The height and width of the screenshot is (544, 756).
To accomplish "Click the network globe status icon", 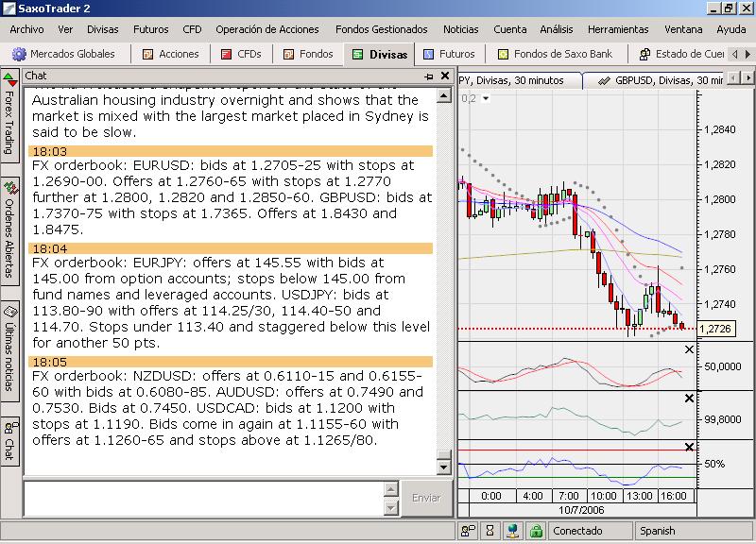I will point(513,531).
